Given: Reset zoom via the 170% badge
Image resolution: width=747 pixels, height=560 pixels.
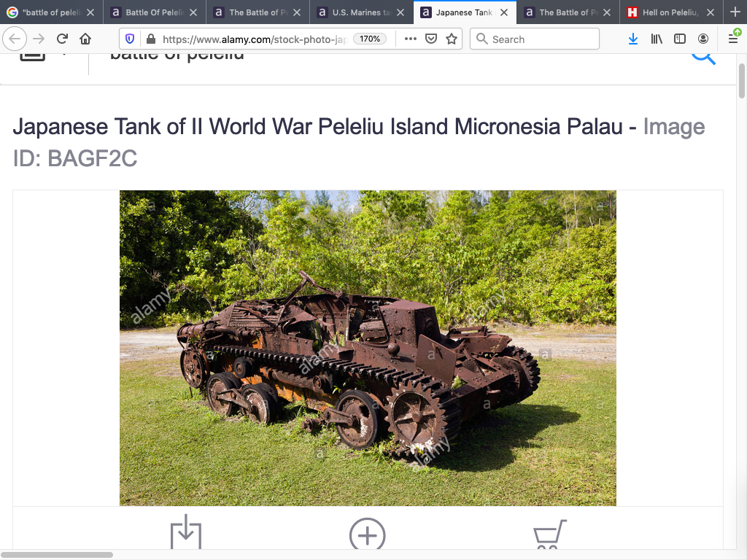Looking at the screenshot, I should click(x=370, y=39).
